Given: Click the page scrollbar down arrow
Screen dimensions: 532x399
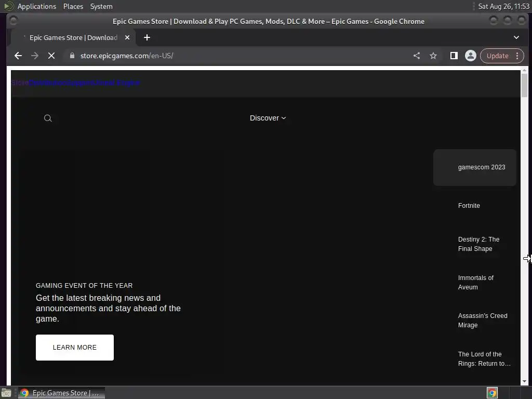Looking at the screenshot, I should 524,382.
